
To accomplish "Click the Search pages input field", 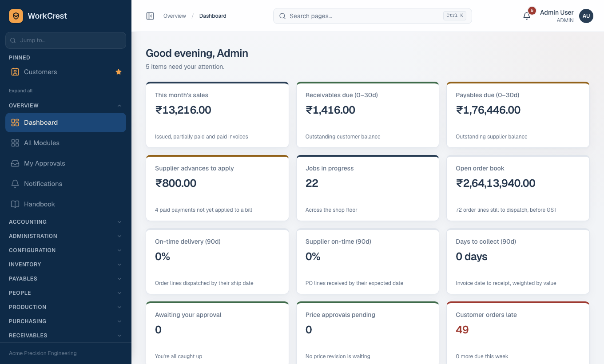I will (x=372, y=16).
